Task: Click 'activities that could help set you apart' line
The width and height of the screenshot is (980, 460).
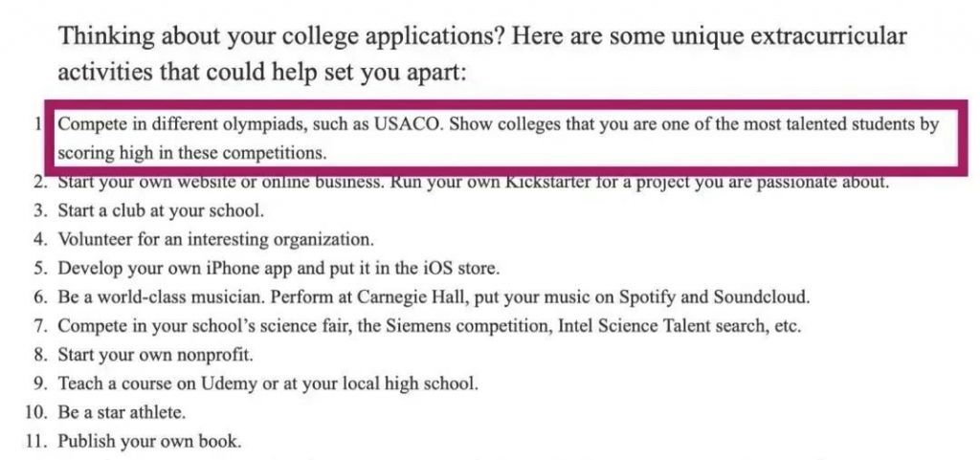Action: [x=262, y=72]
